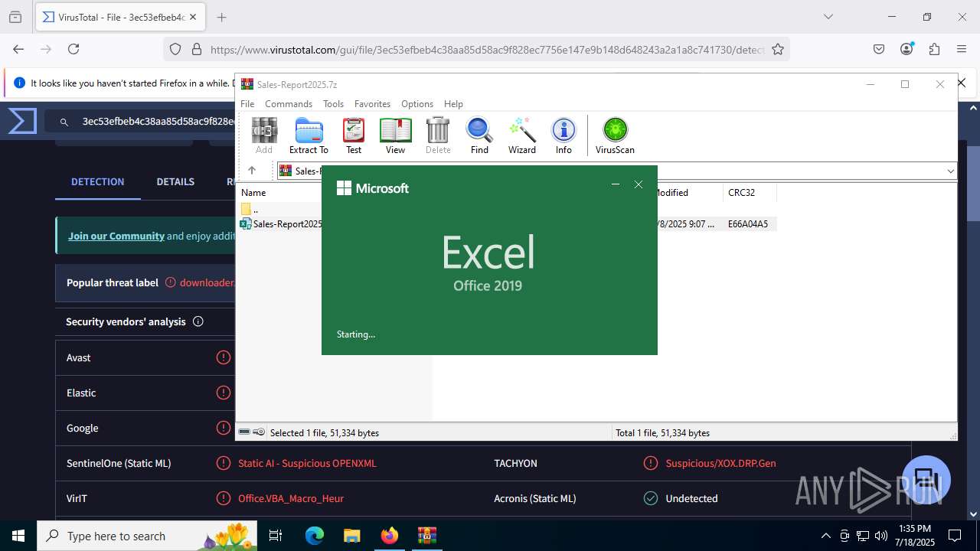This screenshot has height=551, width=980.
Task: Run the Test archive tool
Action: pos(354,136)
